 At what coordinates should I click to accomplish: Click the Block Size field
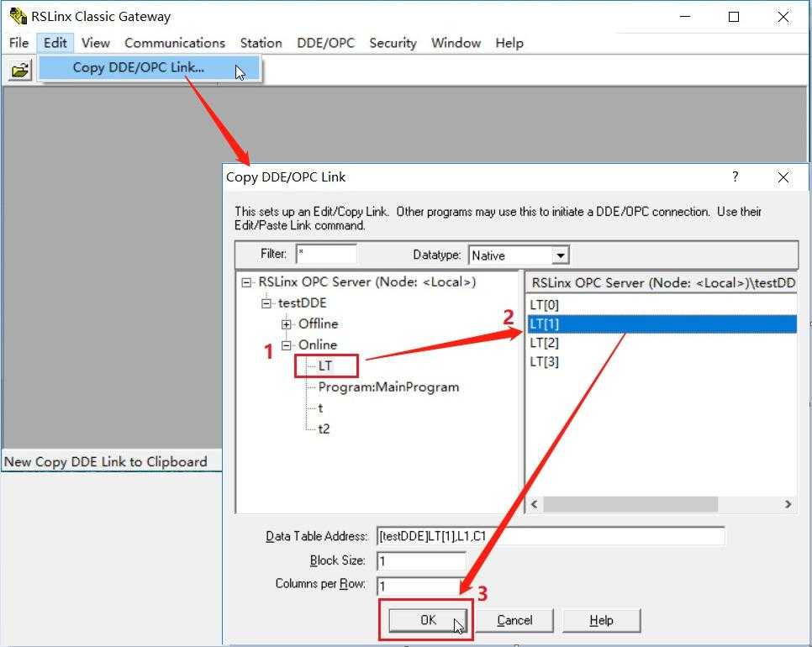[421, 561]
